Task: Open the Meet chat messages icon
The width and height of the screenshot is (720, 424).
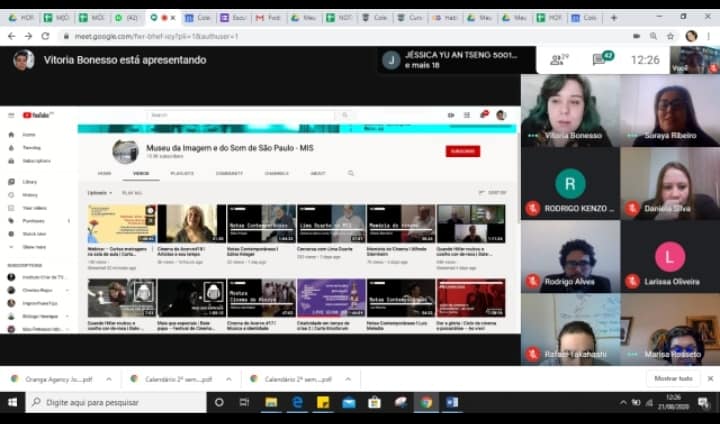Action: point(603,60)
